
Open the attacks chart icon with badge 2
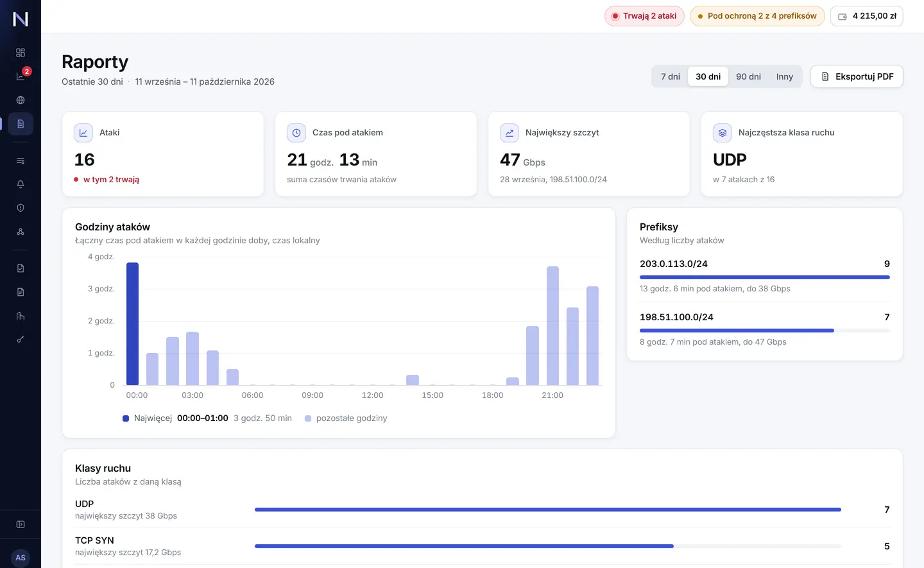point(21,76)
